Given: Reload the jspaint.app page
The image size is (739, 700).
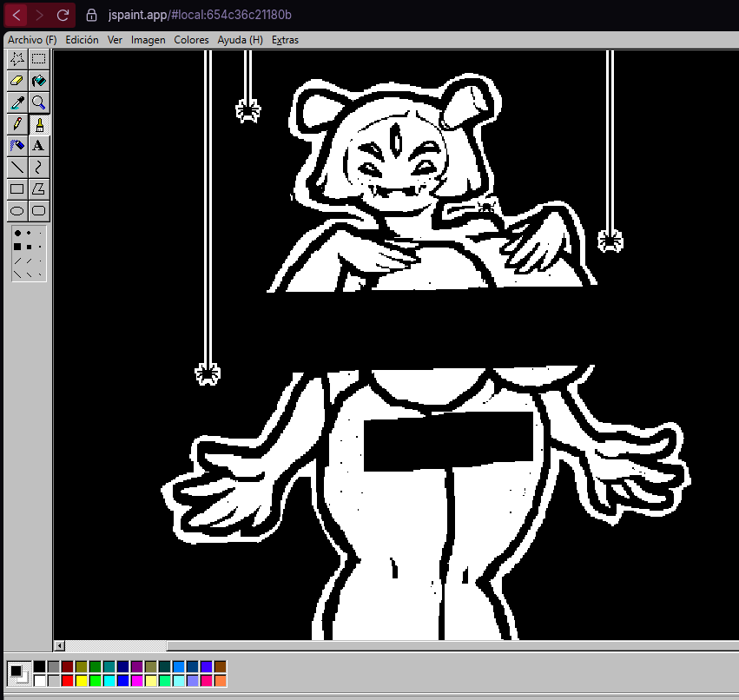Looking at the screenshot, I should tap(63, 15).
